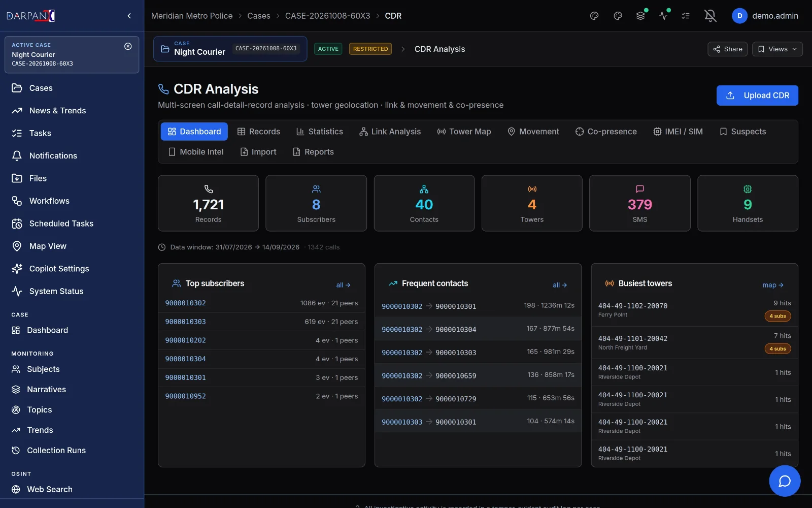Open the Reports tab

pos(313,152)
